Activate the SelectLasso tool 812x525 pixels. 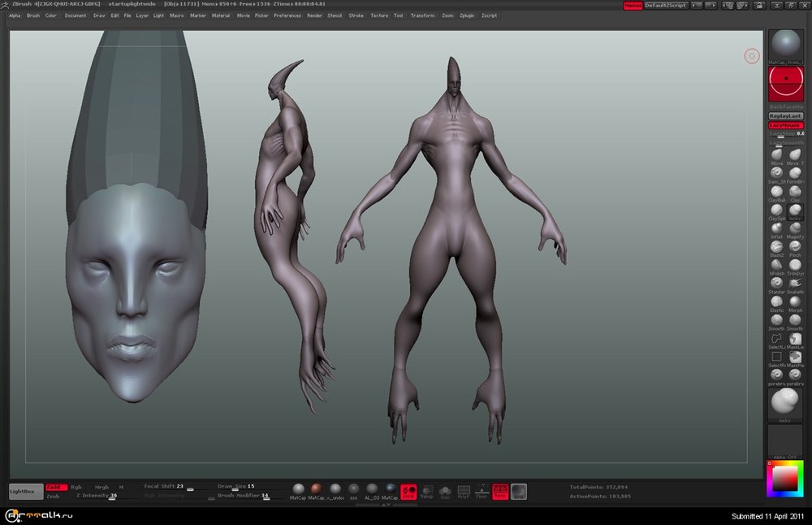point(776,338)
